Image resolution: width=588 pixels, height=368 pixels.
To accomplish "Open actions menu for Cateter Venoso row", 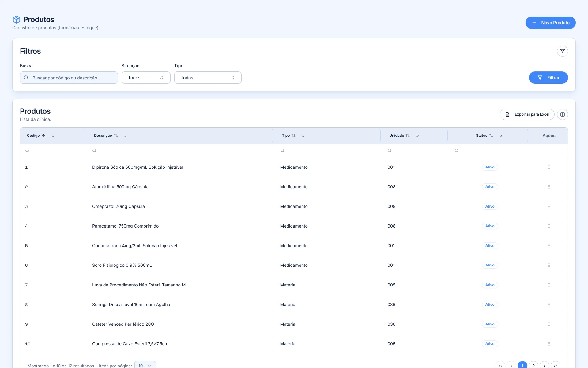I will tap(549, 324).
